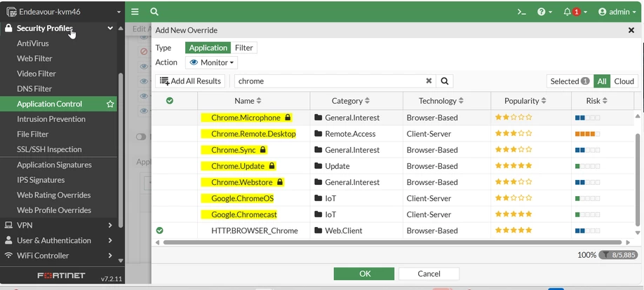
Task: Click into the chrome search field
Action: 330,81
